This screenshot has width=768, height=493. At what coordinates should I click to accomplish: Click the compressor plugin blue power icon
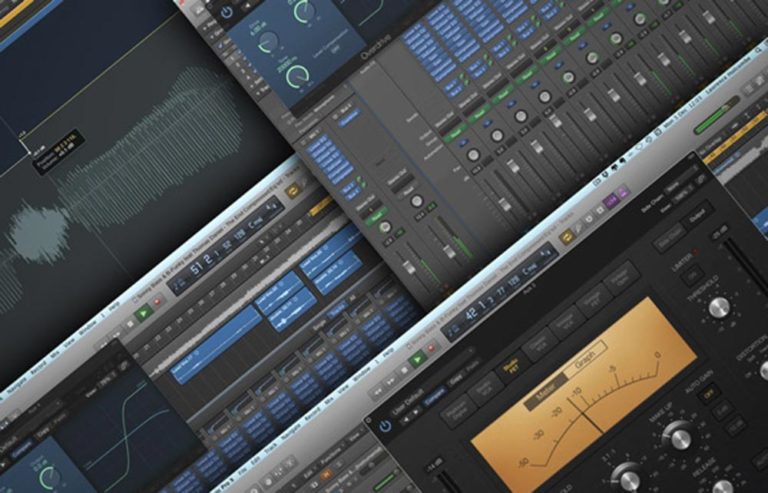(x=387, y=426)
